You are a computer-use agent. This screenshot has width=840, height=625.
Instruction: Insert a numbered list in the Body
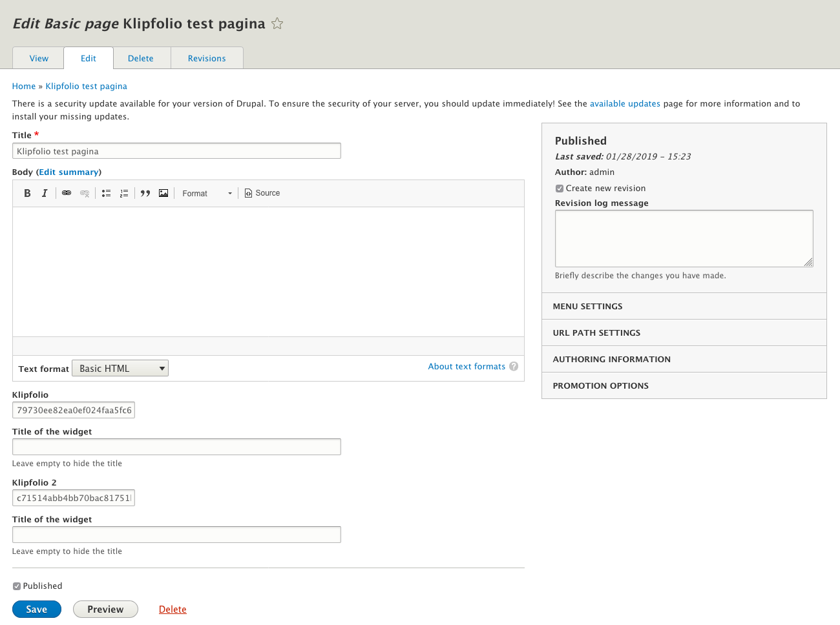124,192
